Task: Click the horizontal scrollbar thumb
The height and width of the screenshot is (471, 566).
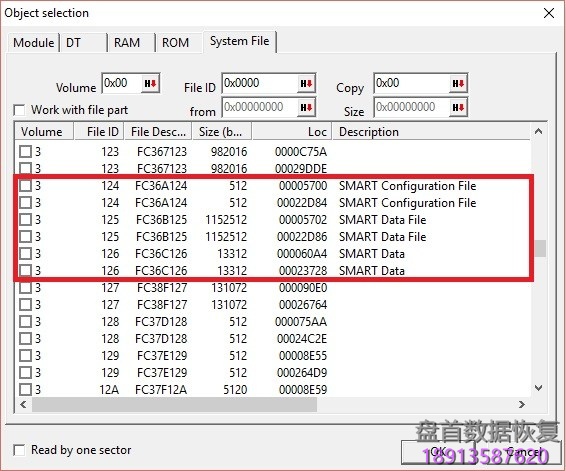Action: coord(174,405)
